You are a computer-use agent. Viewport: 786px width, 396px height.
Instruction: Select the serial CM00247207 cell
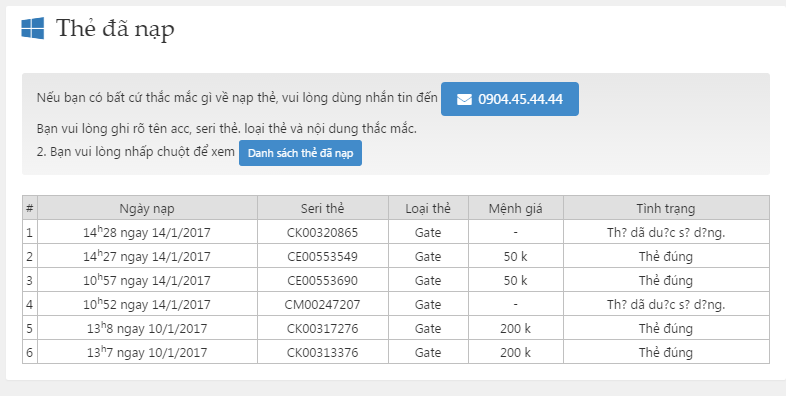323,304
